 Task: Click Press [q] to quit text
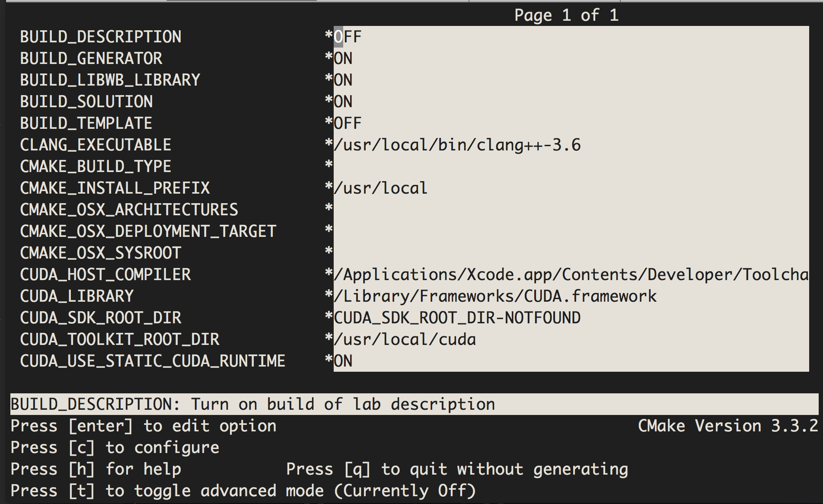(x=456, y=469)
